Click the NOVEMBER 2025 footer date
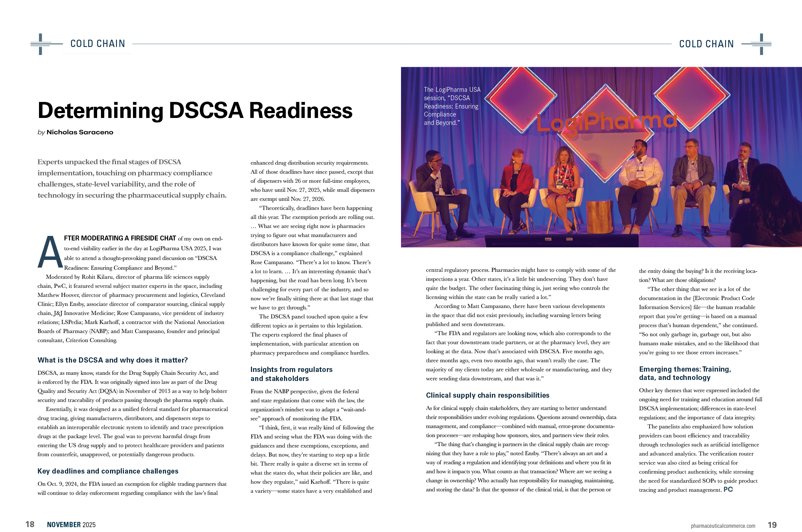Image resolution: width=802 pixels, height=532 pixels. (x=71, y=525)
